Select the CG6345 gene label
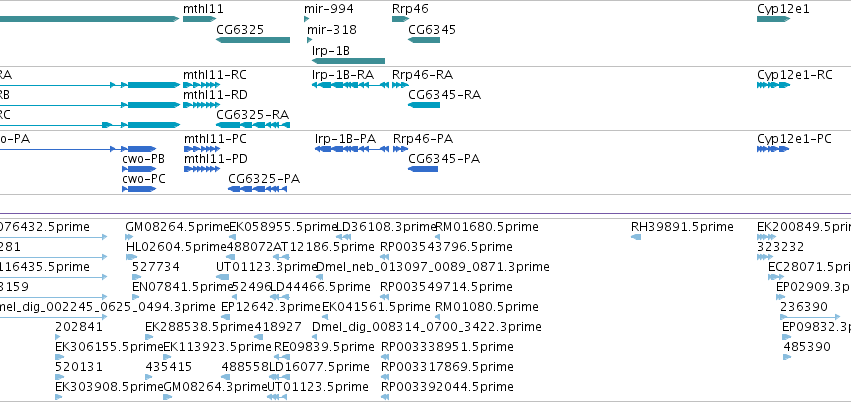 point(432,29)
